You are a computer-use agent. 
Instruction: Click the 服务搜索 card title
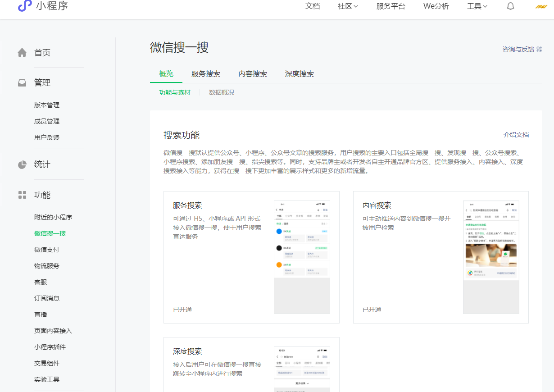(x=187, y=205)
